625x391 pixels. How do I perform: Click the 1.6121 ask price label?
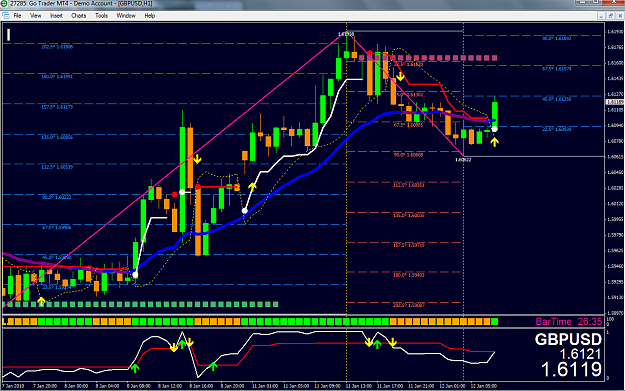[580, 354]
